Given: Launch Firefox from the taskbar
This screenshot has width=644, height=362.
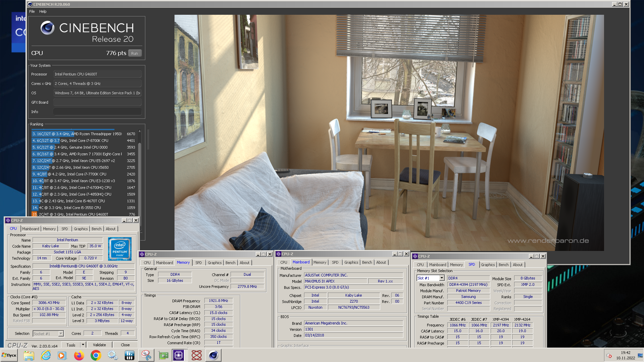Looking at the screenshot, I should coord(79,355).
